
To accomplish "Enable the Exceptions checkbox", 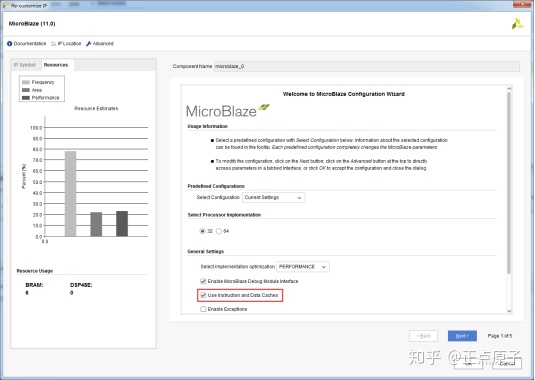I will (203, 309).
